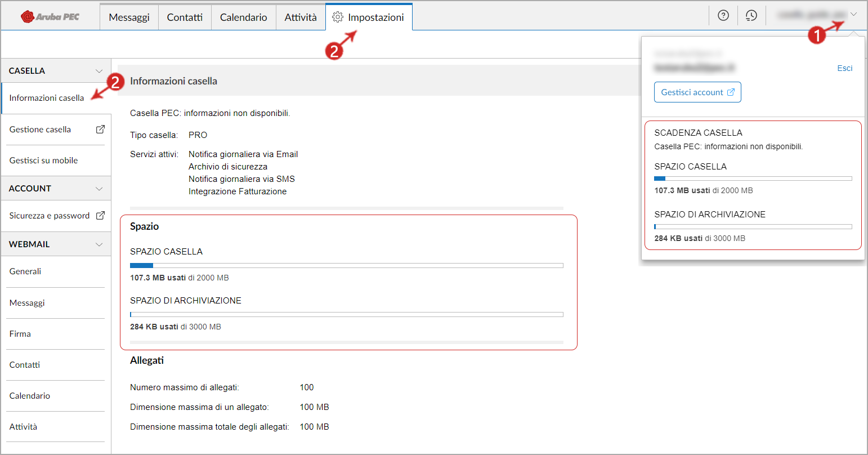The width and height of the screenshot is (868, 455).
Task: Click the gear icon on Impostazioni tab
Action: [338, 17]
